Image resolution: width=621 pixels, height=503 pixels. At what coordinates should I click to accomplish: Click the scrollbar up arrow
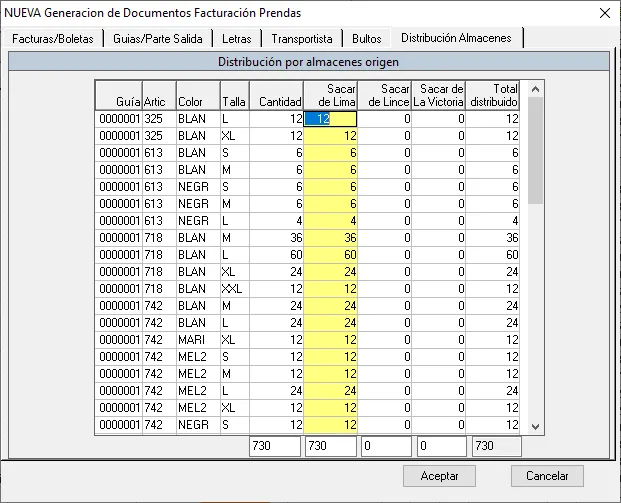pyautogui.click(x=535, y=90)
